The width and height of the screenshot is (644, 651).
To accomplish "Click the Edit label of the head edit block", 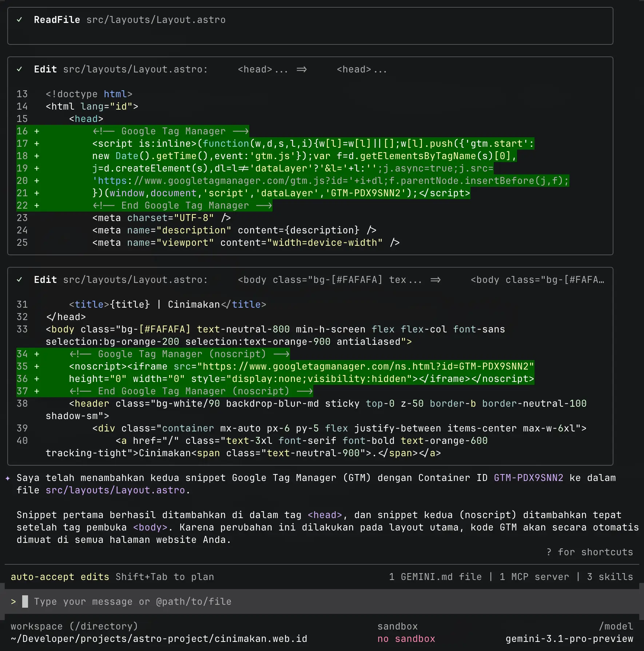I will 45,69.
